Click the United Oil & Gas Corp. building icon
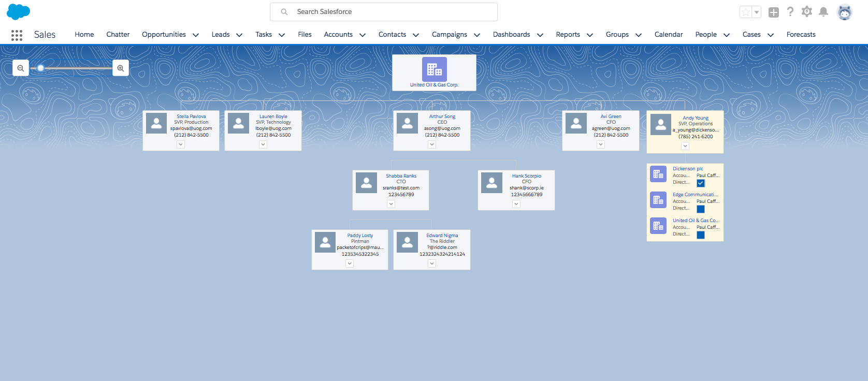 pos(434,69)
